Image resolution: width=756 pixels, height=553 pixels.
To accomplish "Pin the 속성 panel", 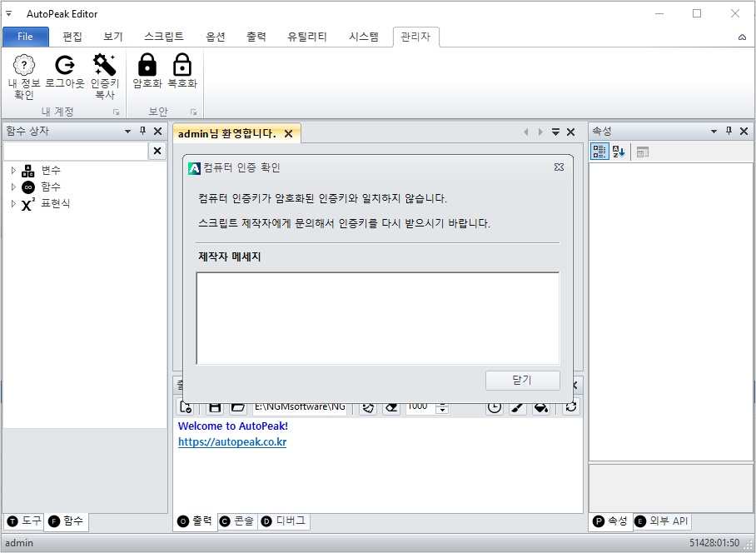I will pos(729,131).
